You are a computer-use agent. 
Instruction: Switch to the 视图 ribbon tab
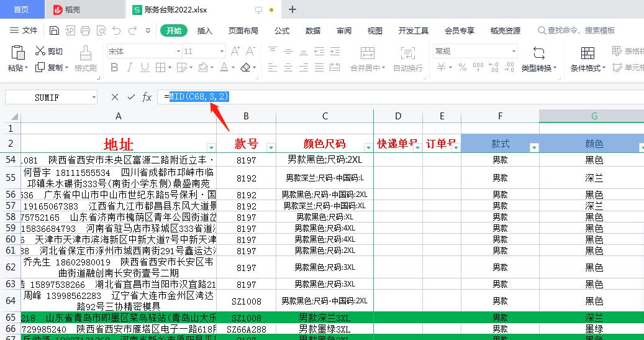click(x=374, y=31)
